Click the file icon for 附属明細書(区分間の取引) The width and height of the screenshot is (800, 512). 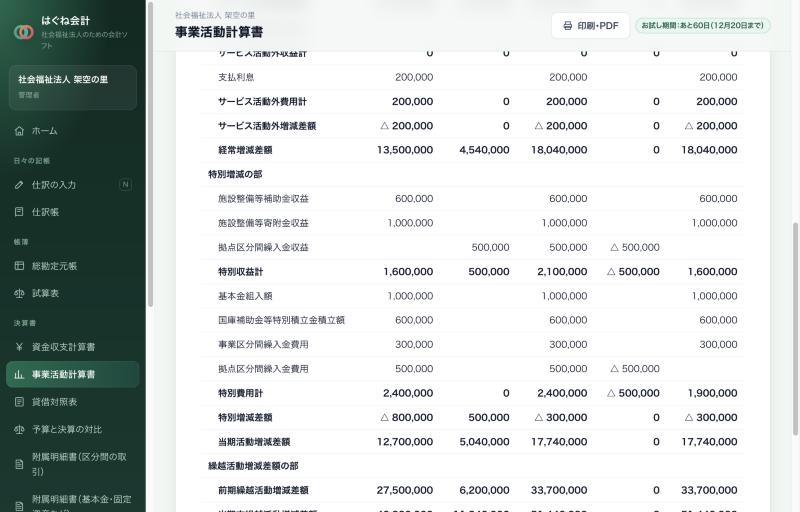(x=19, y=464)
